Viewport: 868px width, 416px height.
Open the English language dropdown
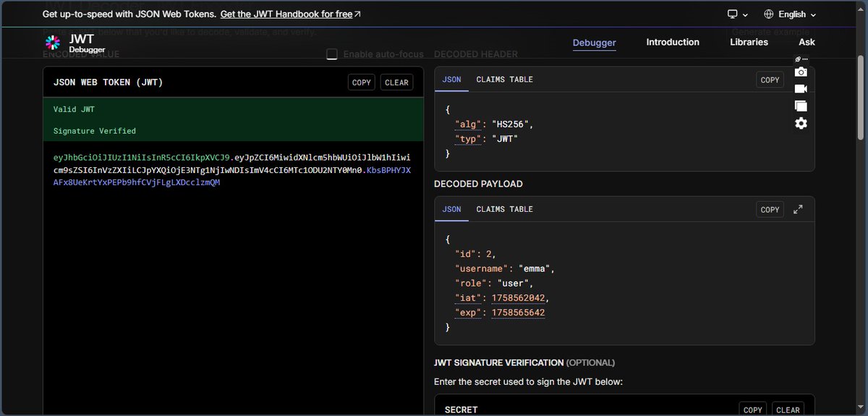[790, 14]
